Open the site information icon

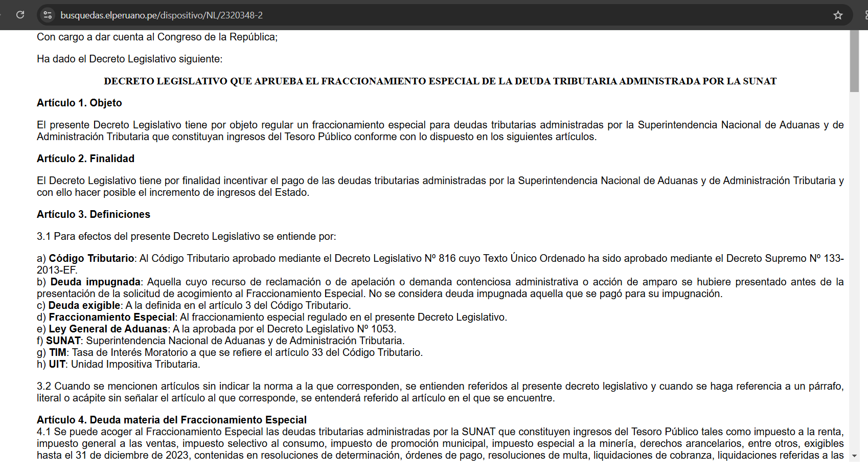click(x=48, y=15)
